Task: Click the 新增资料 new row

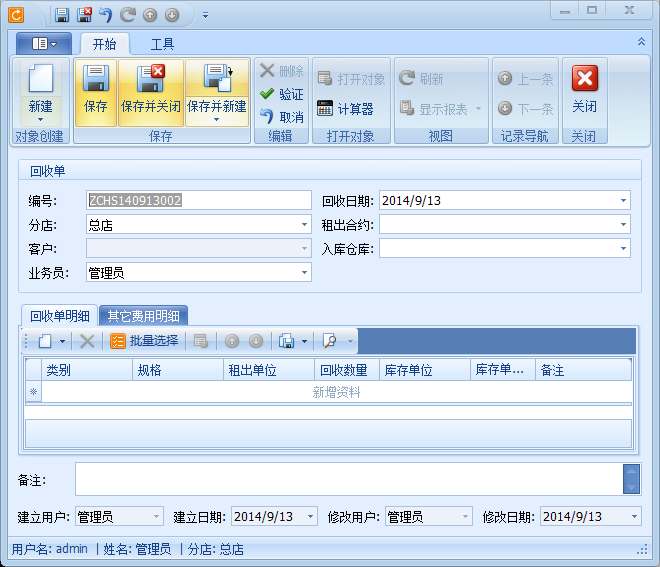Action: coord(336,392)
